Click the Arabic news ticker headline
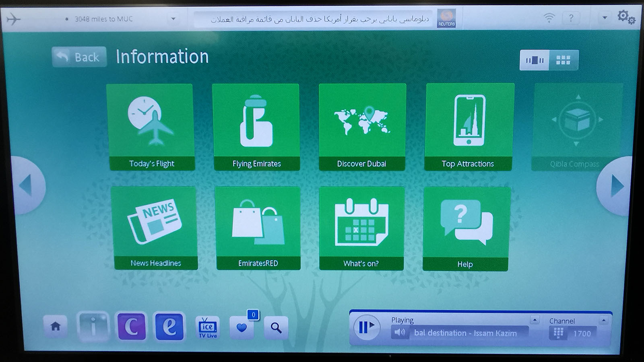The height and width of the screenshot is (362, 644). click(x=320, y=19)
